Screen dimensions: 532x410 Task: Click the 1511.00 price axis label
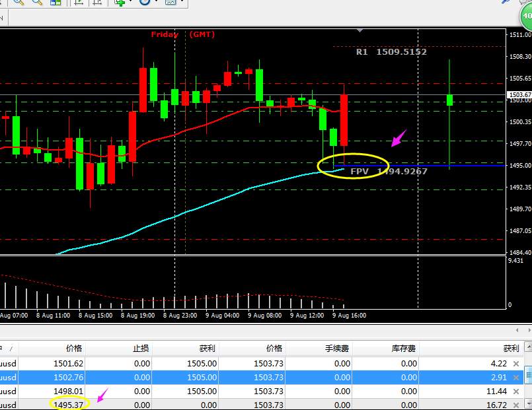(x=520, y=34)
